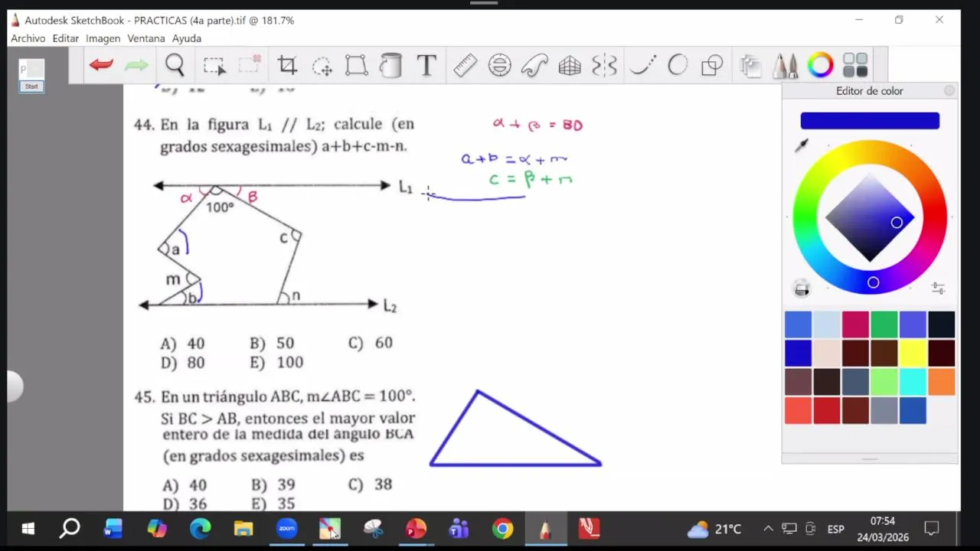Pick the Quick Selection tool with red mark
The height and width of the screenshot is (551, 980).
[x=249, y=66]
